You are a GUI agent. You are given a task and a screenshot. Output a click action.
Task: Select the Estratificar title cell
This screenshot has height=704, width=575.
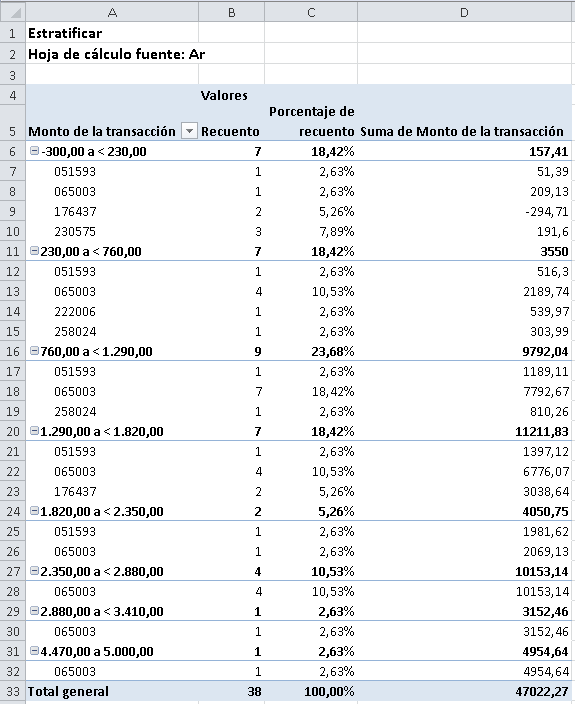(112, 33)
